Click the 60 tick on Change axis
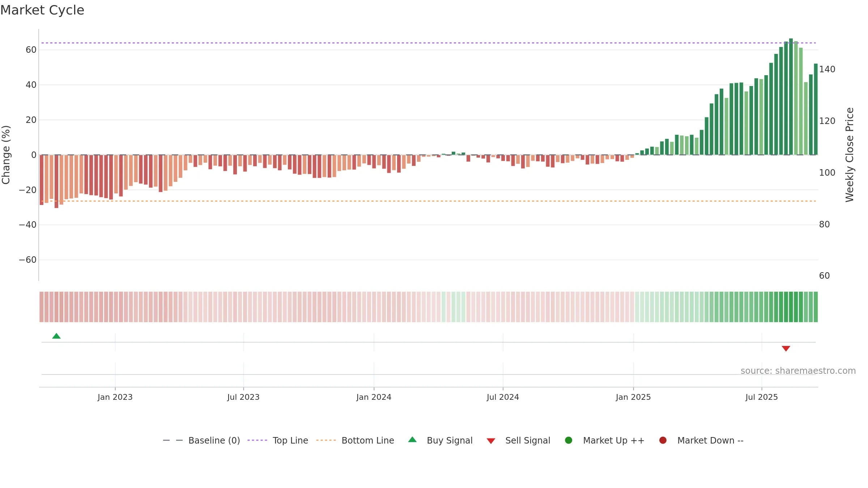This screenshot has height=488, width=868. coord(31,50)
